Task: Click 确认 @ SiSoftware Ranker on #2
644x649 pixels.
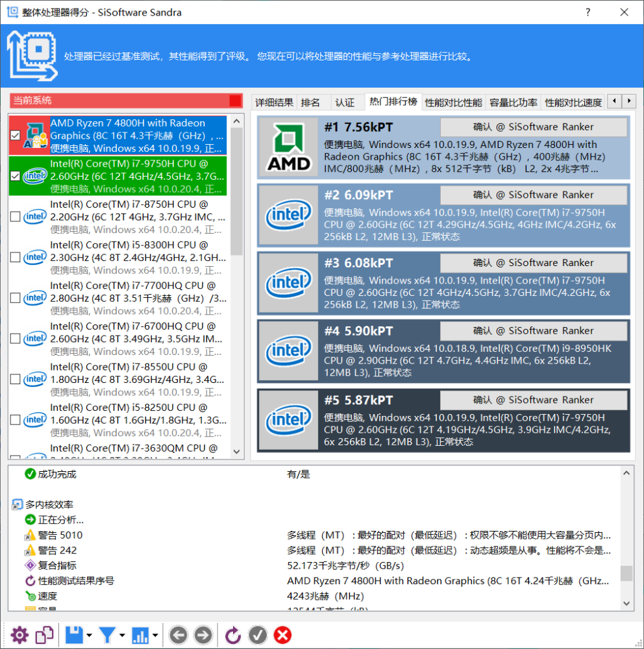Action: [x=534, y=195]
